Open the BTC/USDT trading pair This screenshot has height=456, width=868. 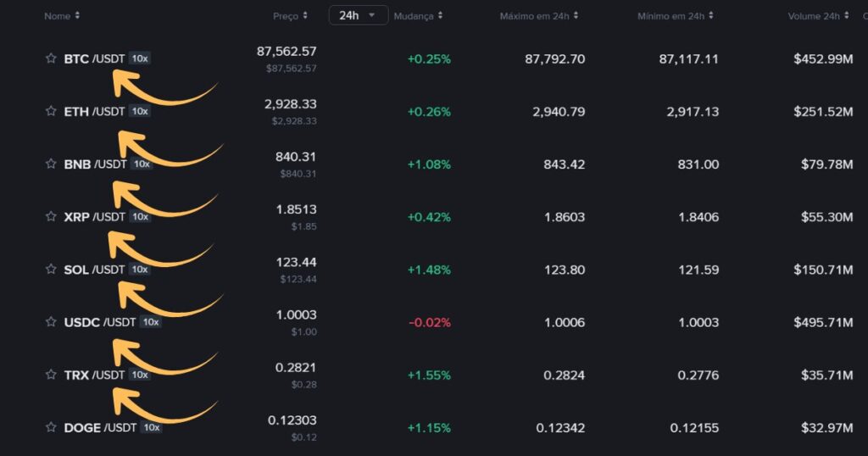94,58
